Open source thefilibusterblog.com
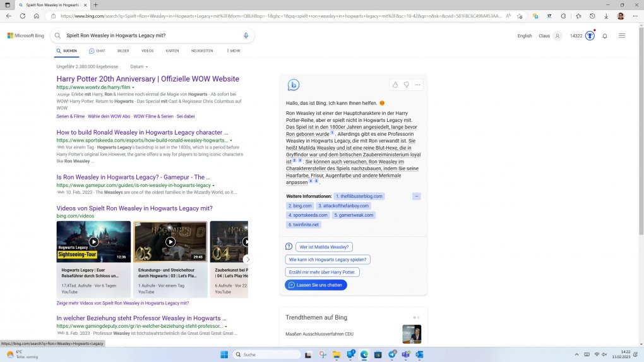Viewport: 644px width, 362px height. pos(359,196)
